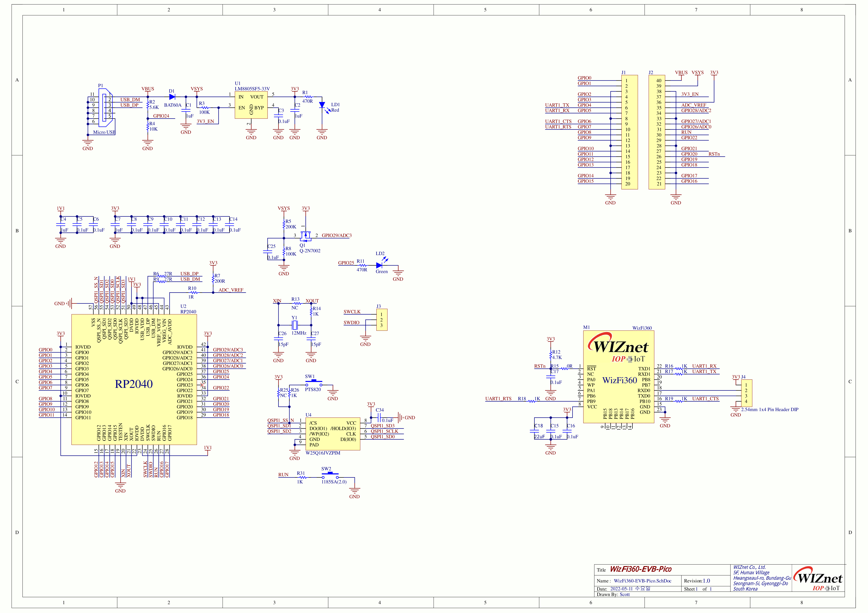Screen dimensions: 868x613
Task: Click the UART1_RTS label near R18
Action: click(498, 399)
